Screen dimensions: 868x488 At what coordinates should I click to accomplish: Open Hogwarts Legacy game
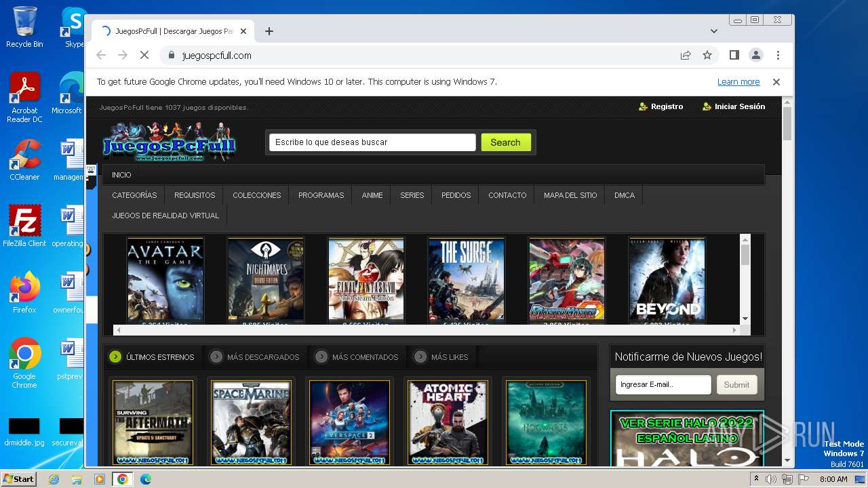(x=546, y=422)
